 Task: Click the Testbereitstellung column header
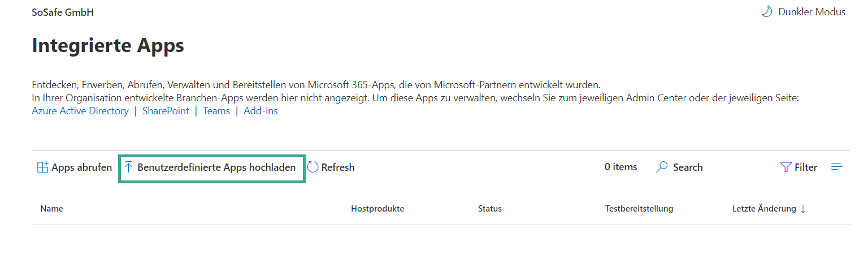639,209
